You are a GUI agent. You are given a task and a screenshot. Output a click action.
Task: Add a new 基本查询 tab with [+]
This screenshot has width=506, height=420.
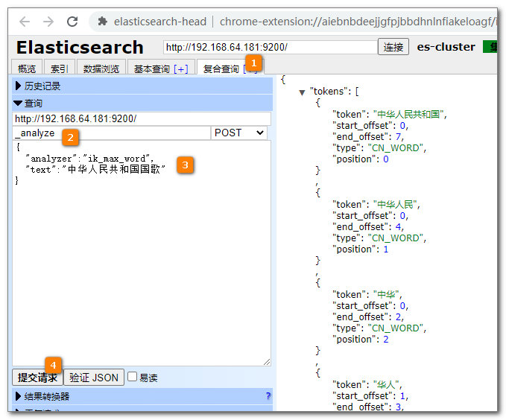pyautogui.click(x=181, y=69)
